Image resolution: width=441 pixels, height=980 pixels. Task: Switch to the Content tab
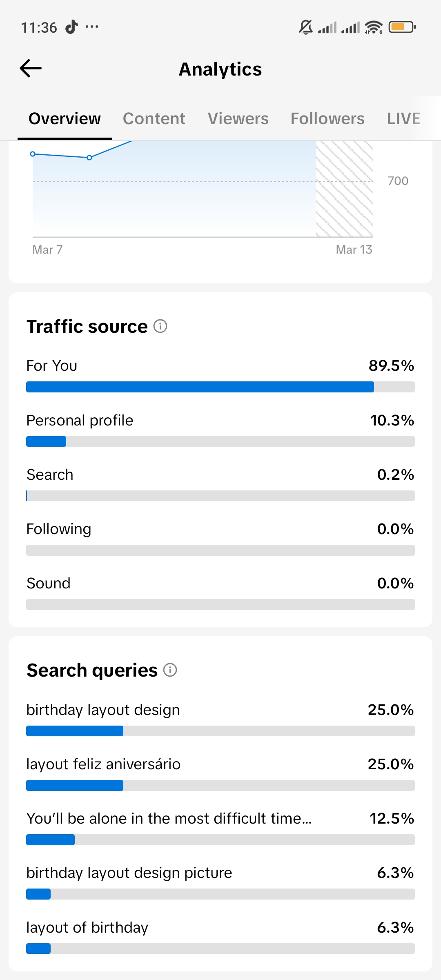(154, 119)
